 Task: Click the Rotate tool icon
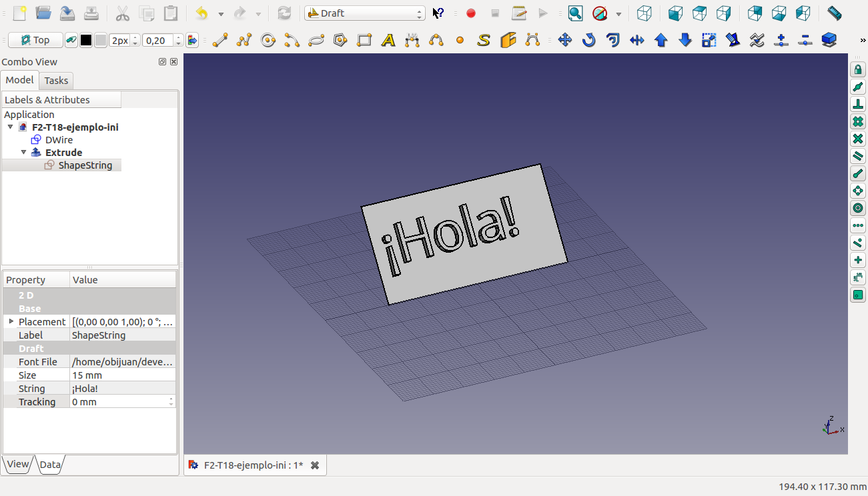tap(588, 41)
